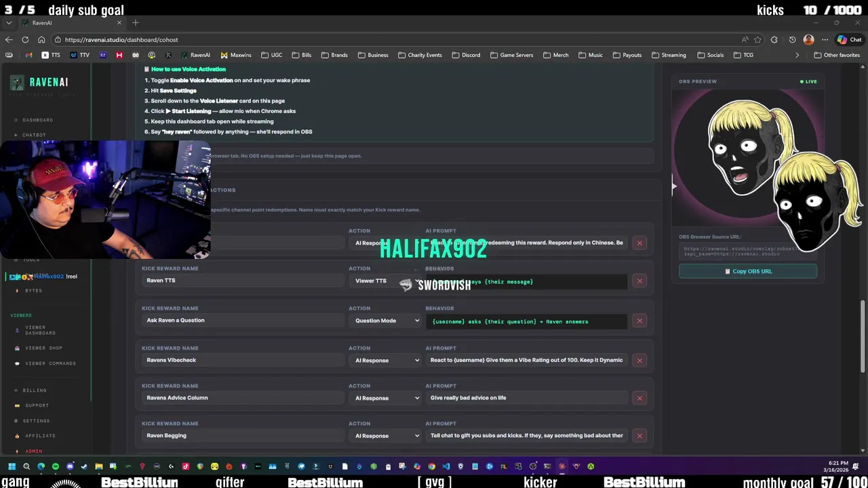The width and height of the screenshot is (868, 488).
Task: Expand the Bills bookmarks folder
Action: coord(301,55)
